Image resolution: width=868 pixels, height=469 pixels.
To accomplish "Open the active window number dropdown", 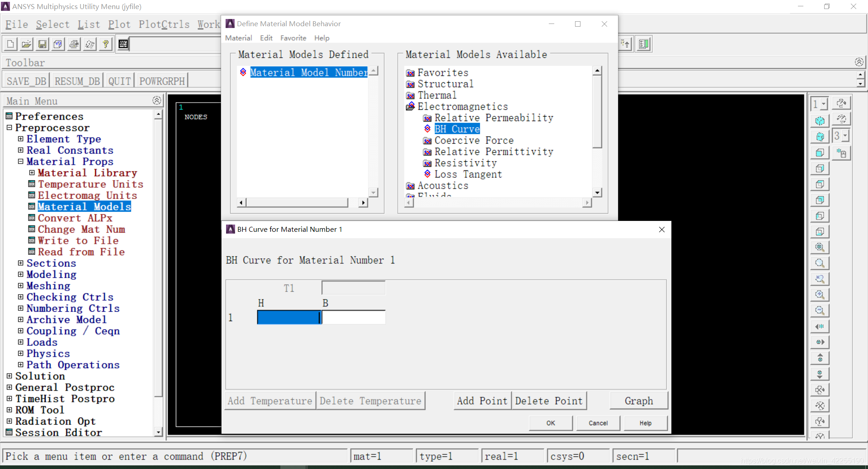I will [823, 104].
